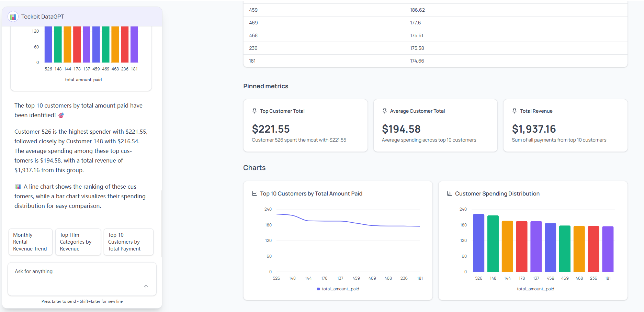
Task: Click the Monthly Rental Revenue Trend suggestion chip
Action: click(30, 242)
